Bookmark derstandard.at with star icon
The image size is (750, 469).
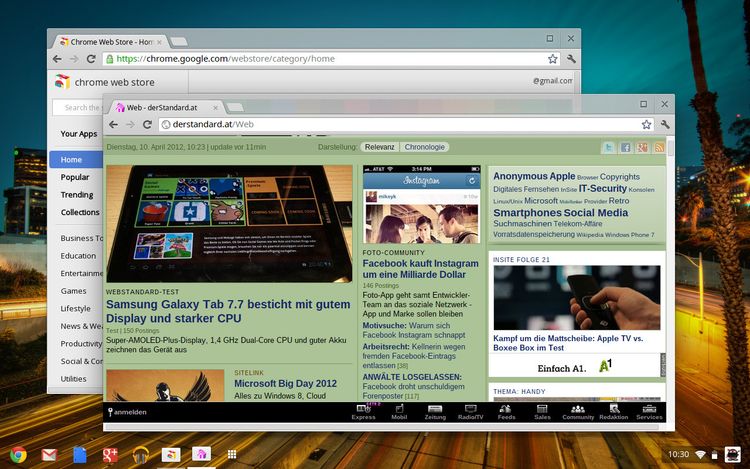pos(647,124)
